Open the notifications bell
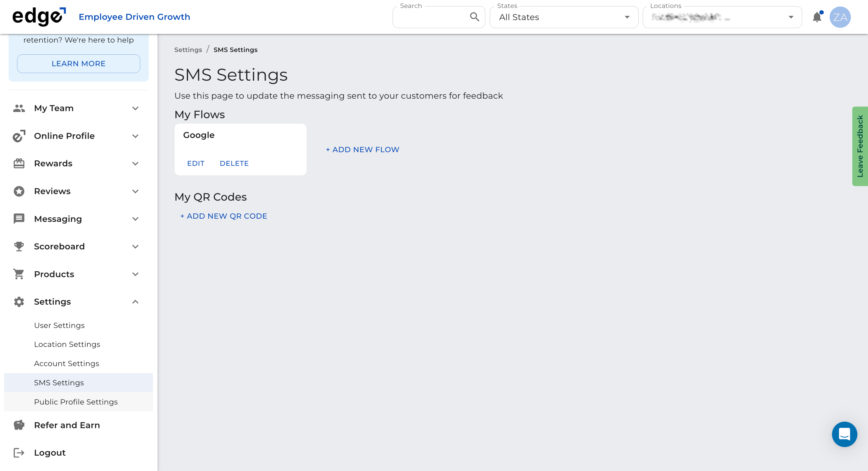The width and height of the screenshot is (868, 471). click(x=817, y=17)
